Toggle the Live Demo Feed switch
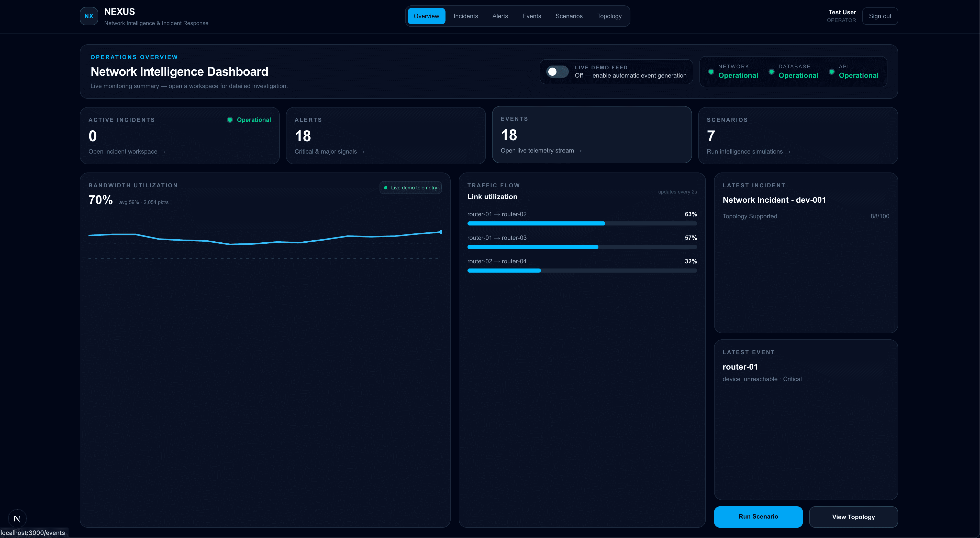The height and width of the screenshot is (538, 980). coord(557,72)
